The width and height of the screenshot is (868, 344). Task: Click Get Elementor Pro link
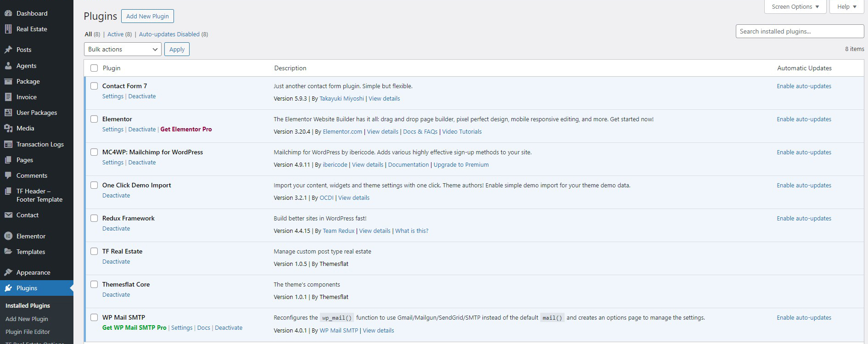click(x=186, y=129)
